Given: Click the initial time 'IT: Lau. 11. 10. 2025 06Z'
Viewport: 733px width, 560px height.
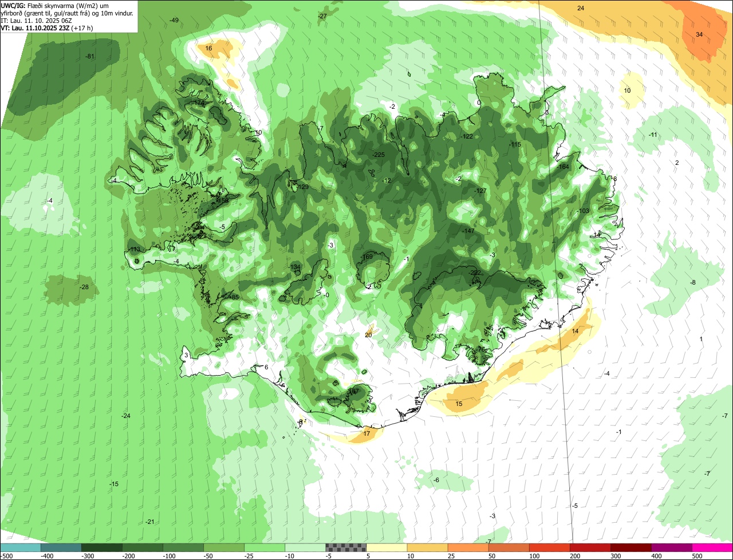Looking at the screenshot, I should coord(36,20).
